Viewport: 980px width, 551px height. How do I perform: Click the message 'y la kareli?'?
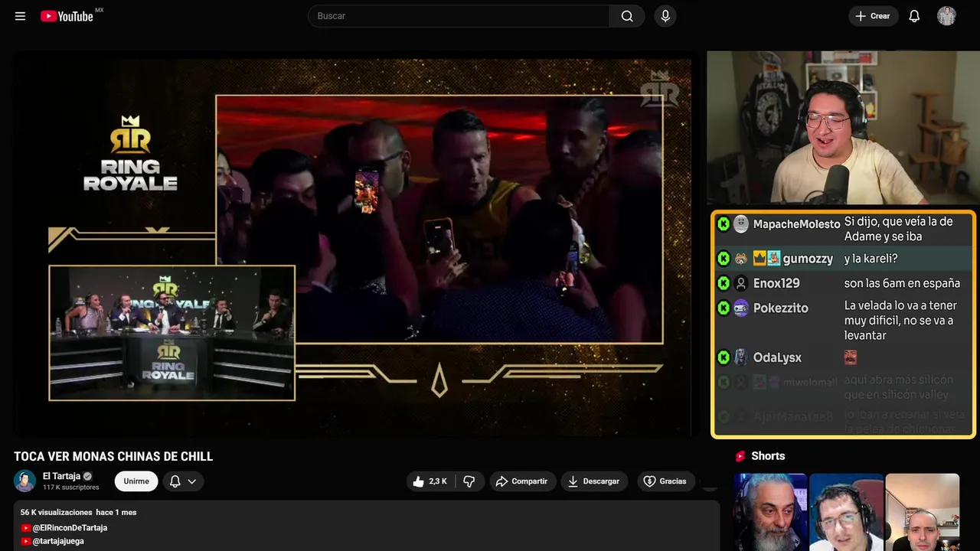click(x=871, y=259)
